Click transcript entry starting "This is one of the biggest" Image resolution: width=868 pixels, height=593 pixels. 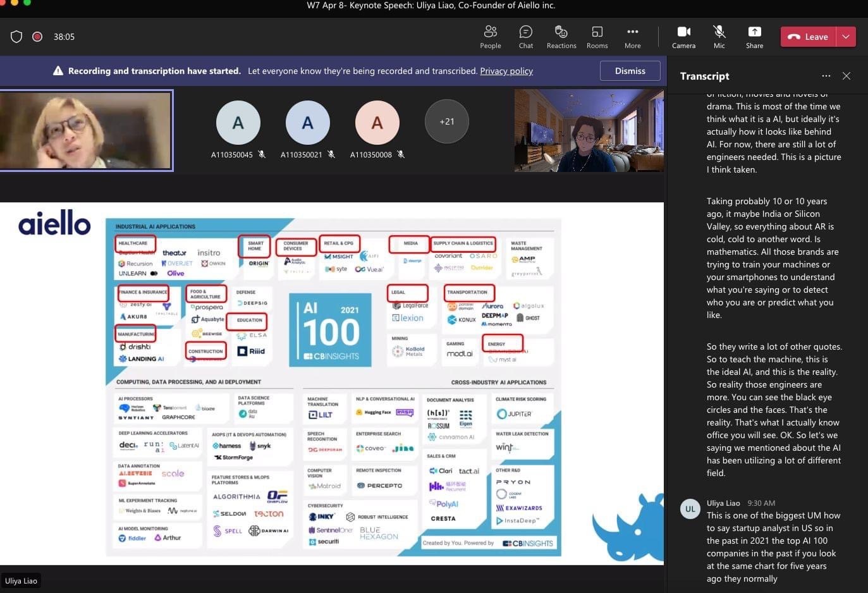pos(774,547)
